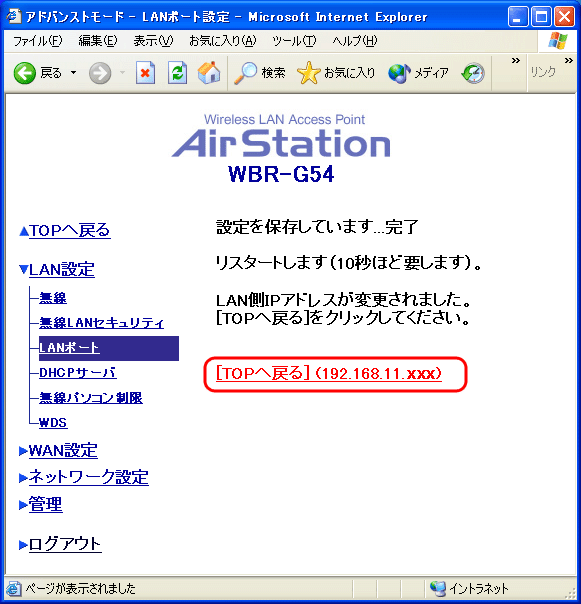This screenshot has width=581, height=604.
Task: Open the 無線LANセキュリティ link
Action: coord(101,323)
